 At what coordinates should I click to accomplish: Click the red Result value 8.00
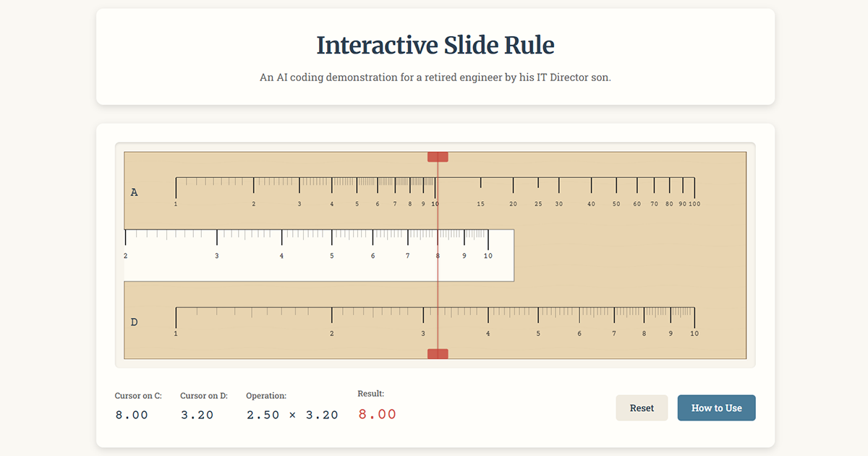376,414
